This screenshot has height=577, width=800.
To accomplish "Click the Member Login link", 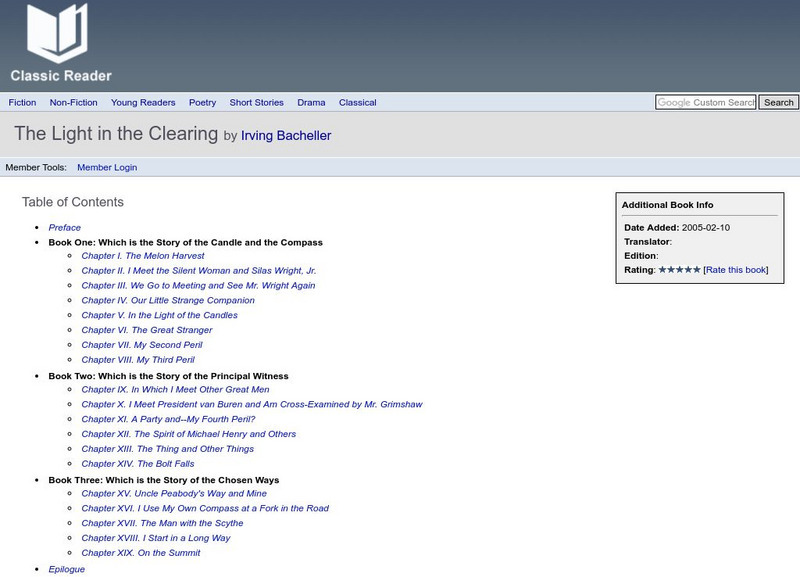I will click(x=107, y=167).
